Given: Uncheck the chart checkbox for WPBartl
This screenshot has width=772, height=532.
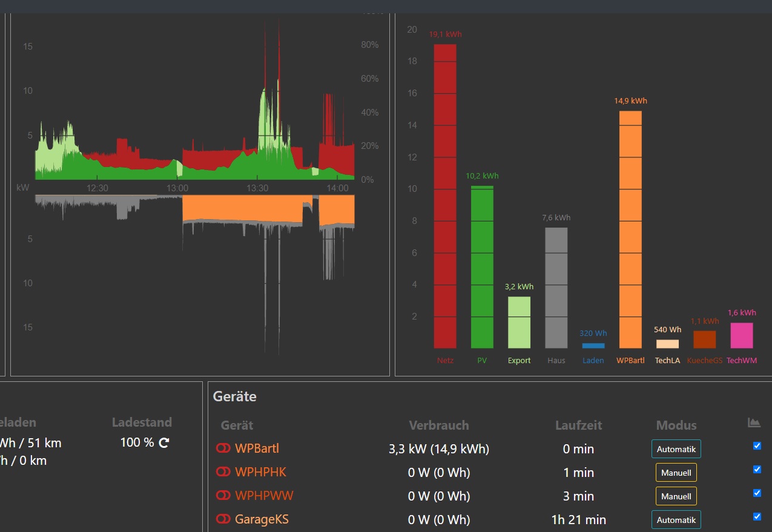Looking at the screenshot, I should (757, 446).
